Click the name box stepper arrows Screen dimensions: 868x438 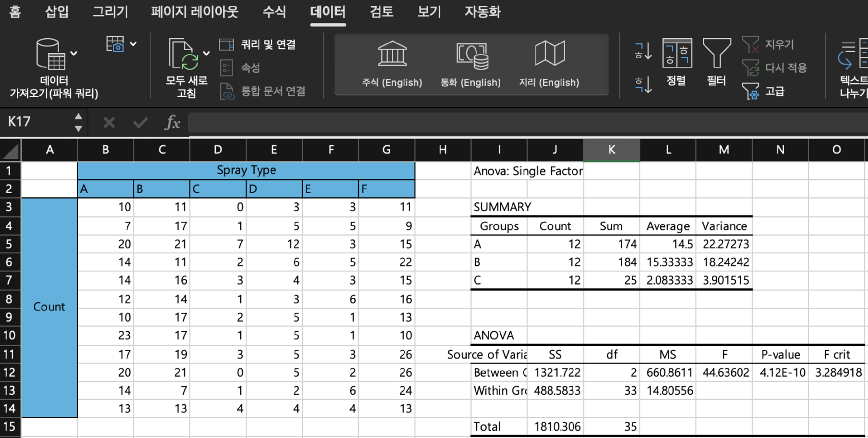click(78, 122)
